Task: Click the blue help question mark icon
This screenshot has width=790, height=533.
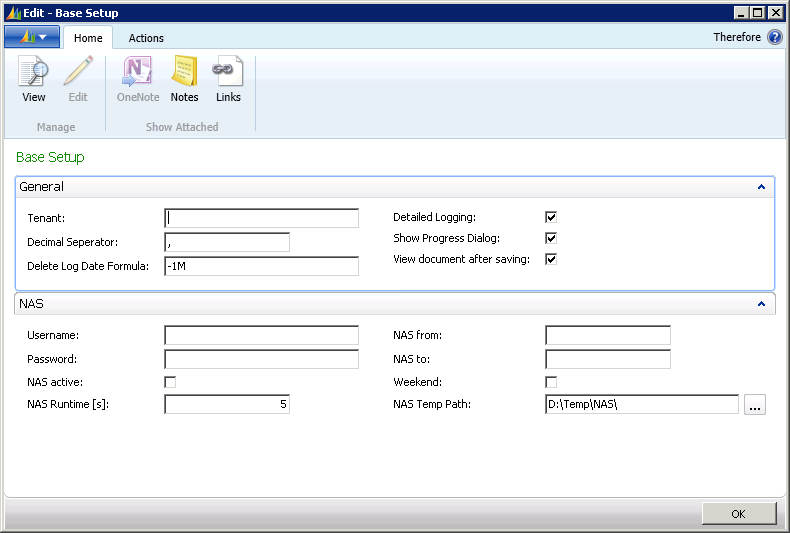Action: click(x=774, y=37)
